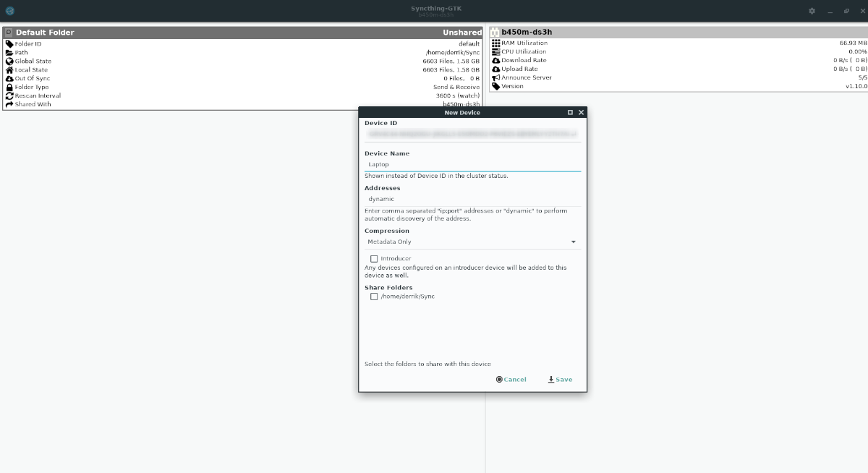
Task: Open the Compression Metadata Only dropdown
Action: click(472, 242)
